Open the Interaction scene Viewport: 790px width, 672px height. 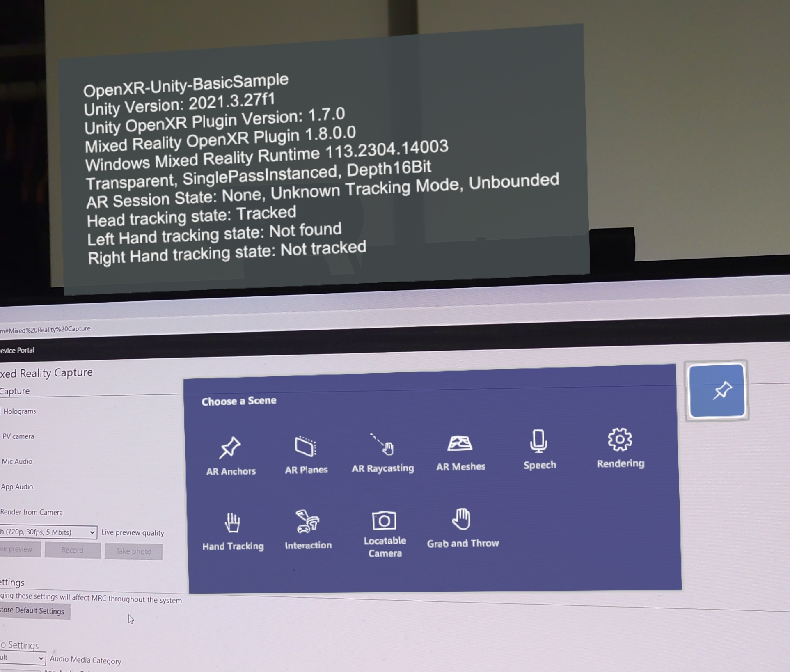coord(308,530)
